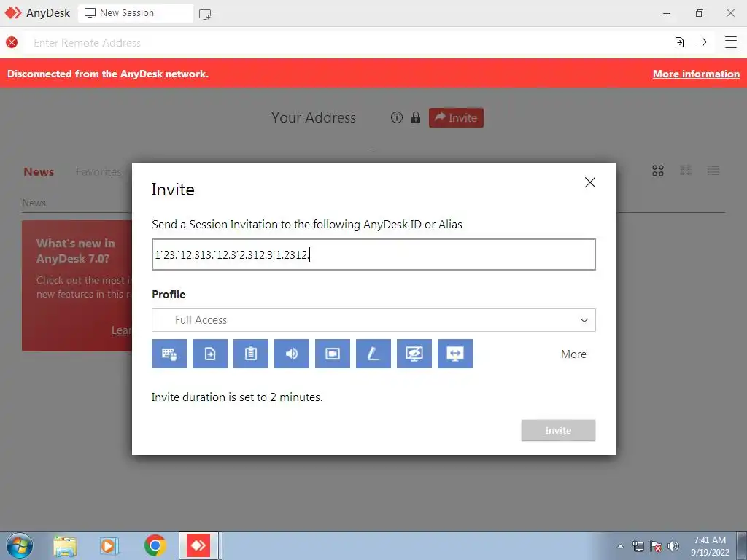
Task: Switch to list view layout
Action: 713,171
